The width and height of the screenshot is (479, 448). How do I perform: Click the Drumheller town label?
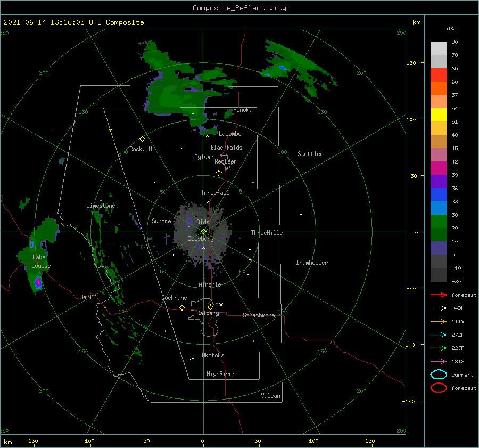(312, 263)
